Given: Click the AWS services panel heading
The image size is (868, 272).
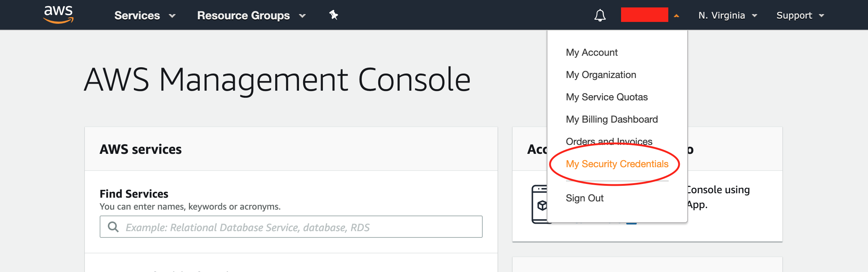Looking at the screenshot, I should (141, 149).
